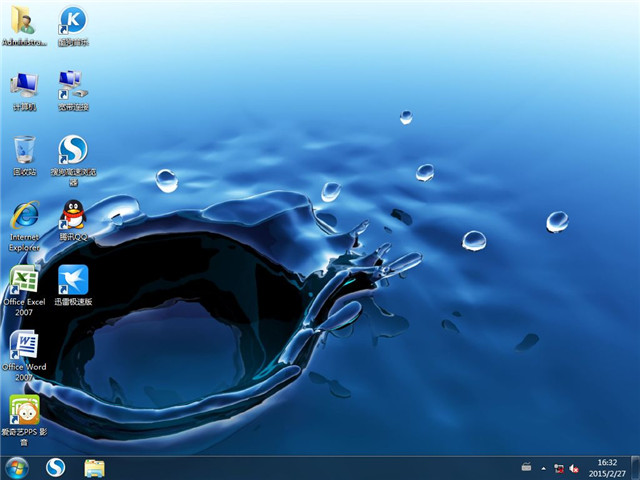Screen dimensions: 640x480
Task: Open the taskbar clock showing 16:32
Action: click(x=608, y=468)
